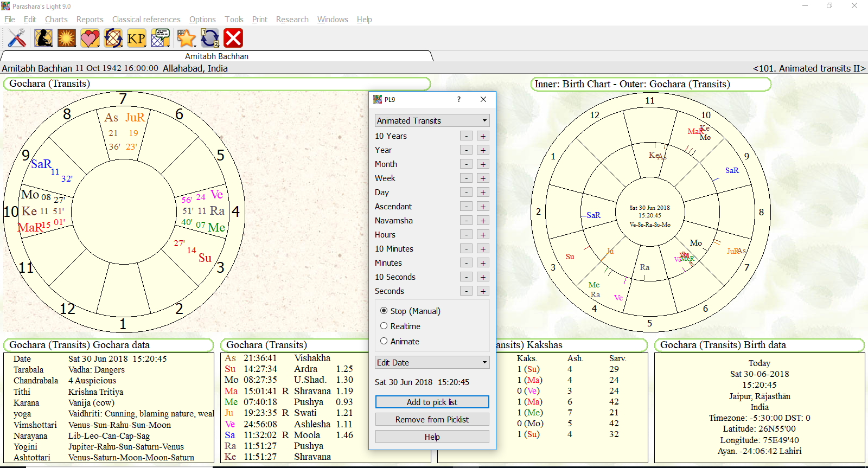
Task: Advance Minutes with plus button
Action: pos(483,263)
